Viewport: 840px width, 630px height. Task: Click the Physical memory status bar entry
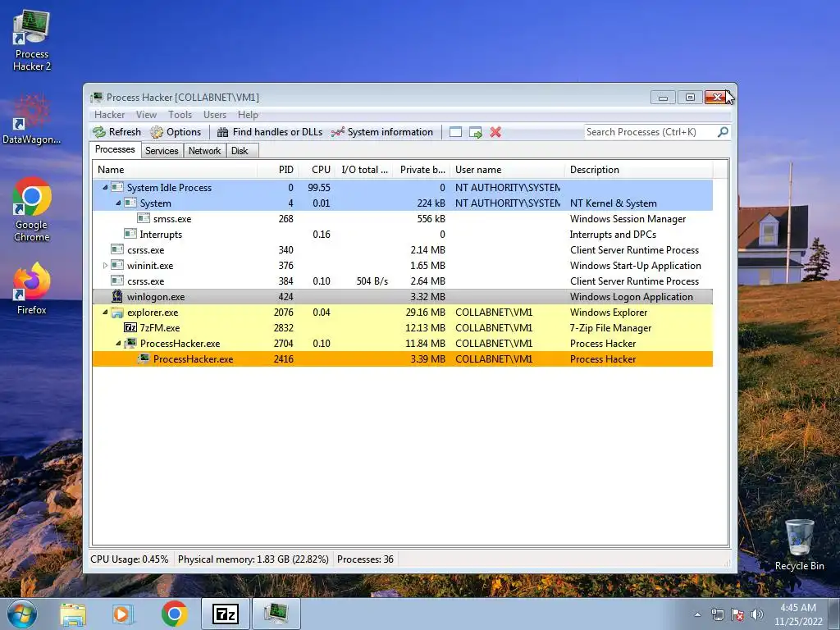click(253, 559)
